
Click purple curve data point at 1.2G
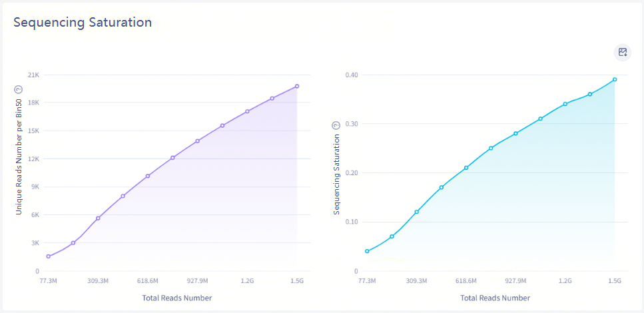[x=247, y=111]
